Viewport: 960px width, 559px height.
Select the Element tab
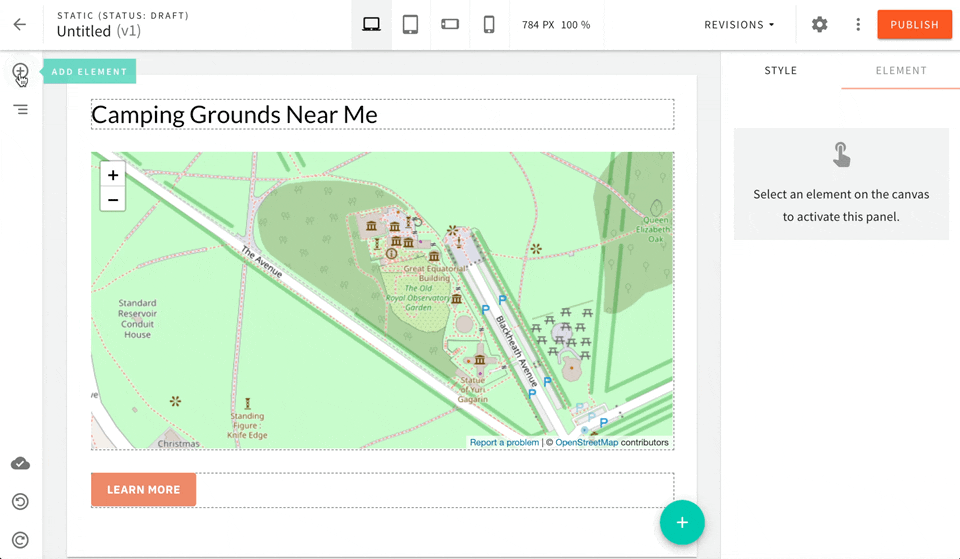point(900,71)
